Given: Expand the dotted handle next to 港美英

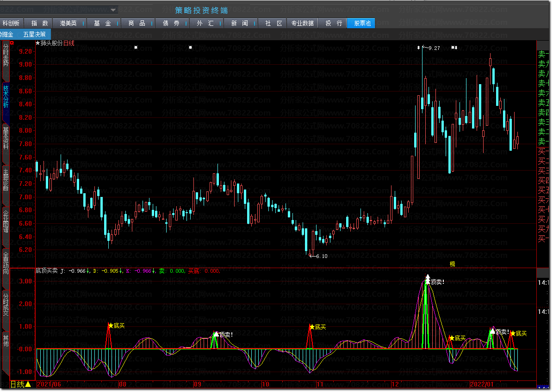Looking at the screenshot, I should click(x=84, y=23).
